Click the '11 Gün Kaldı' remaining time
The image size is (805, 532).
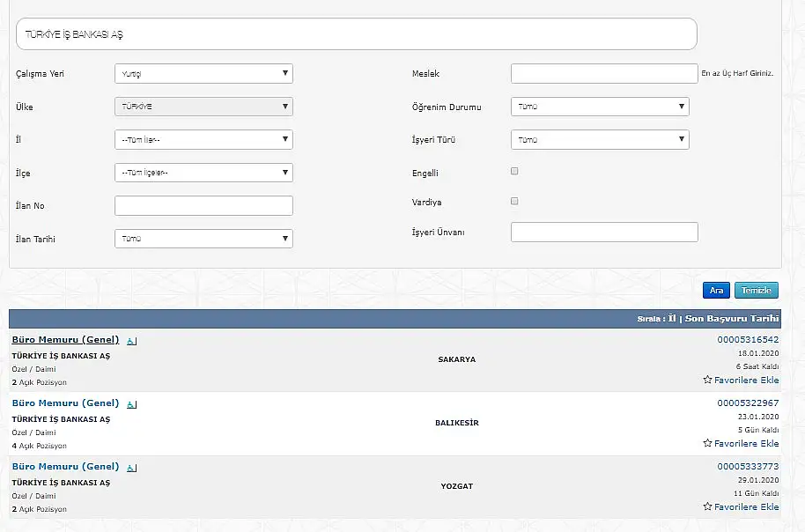757,493
